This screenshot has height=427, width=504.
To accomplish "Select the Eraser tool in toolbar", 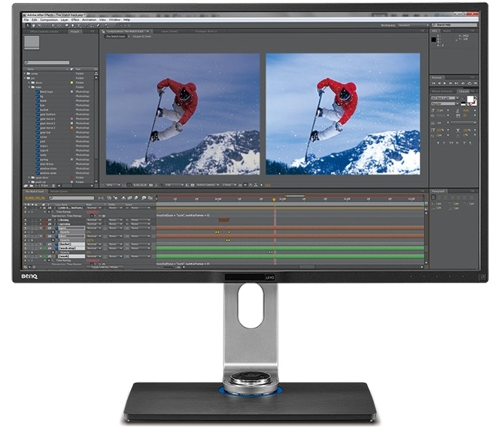I will point(98,26).
